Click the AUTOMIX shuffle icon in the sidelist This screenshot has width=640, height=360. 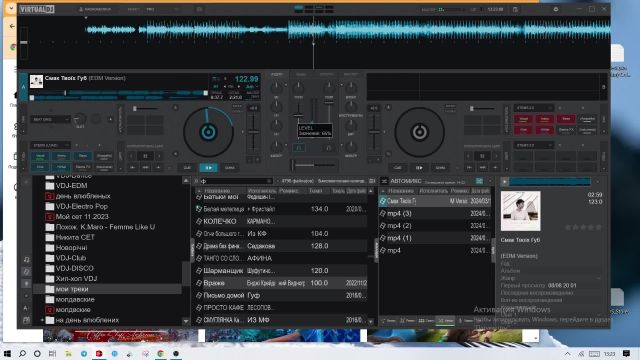coord(384,181)
